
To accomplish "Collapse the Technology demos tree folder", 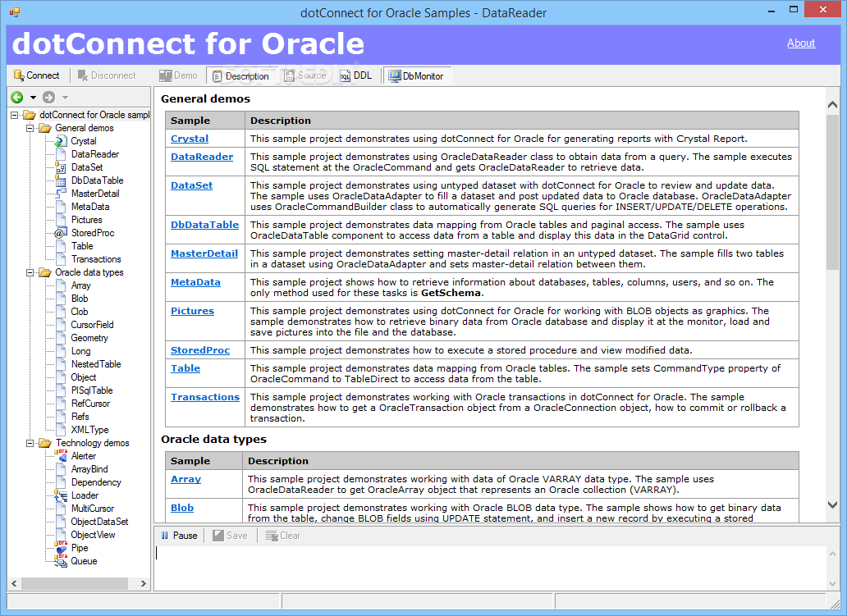I will click(30, 443).
